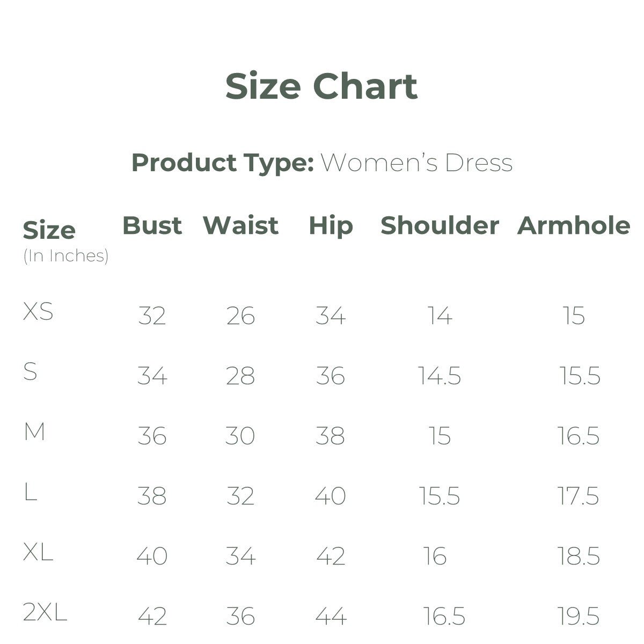Image resolution: width=644 pixels, height=644 pixels.
Task: Select the Waist column header
Action: point(240,225)
